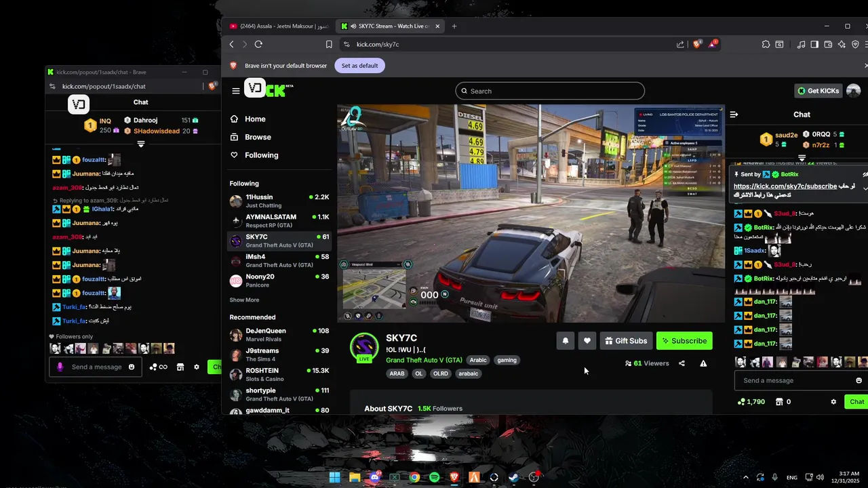The width and height of the screenshot is (868, 488).
Task: Reload the kick.com page
Action: coord(258,44)
